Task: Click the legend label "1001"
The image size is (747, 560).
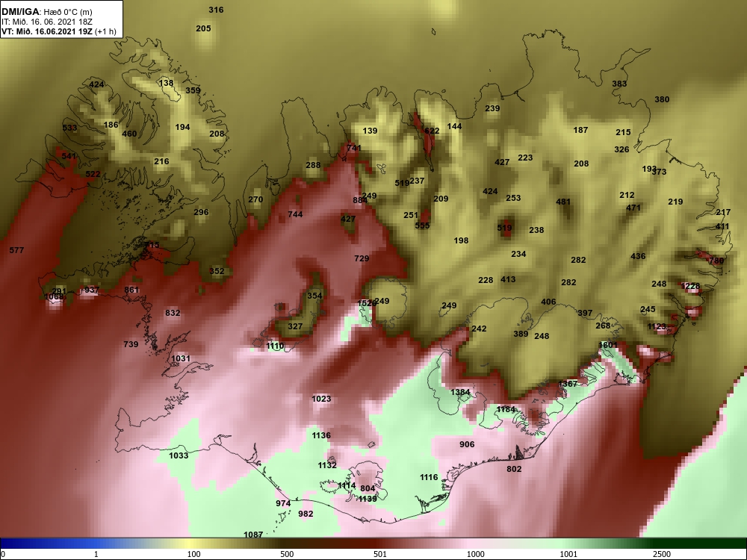Action: click(568, 554)
